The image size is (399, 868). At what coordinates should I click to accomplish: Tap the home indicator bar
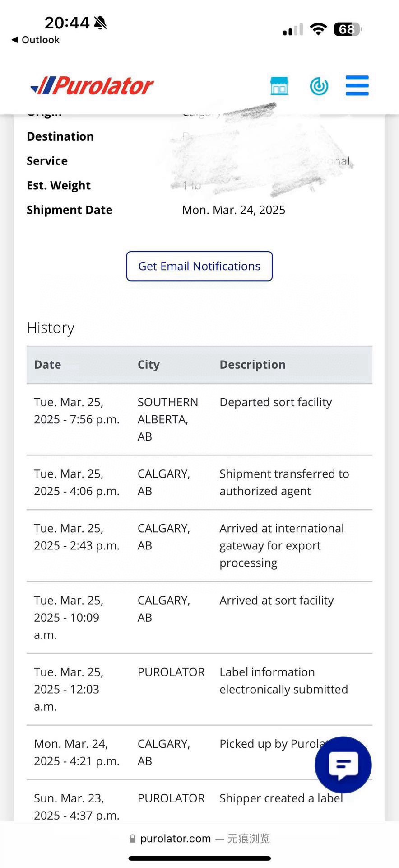pos(199,859)
